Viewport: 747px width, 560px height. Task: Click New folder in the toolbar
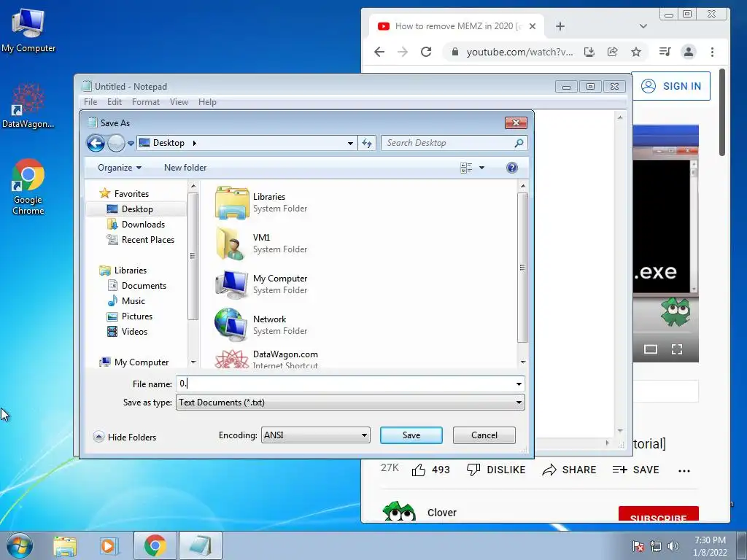185,168
